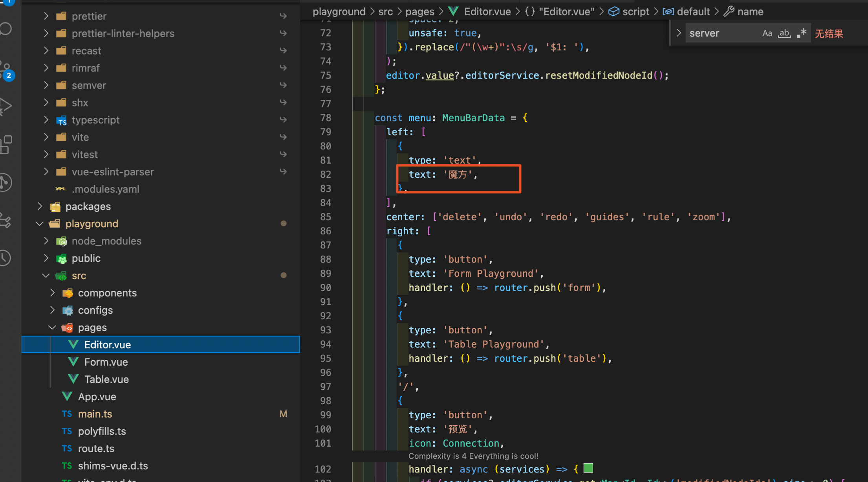Expand the shx folder
Viewport: 868px width, 482px height.
coord(46,103)
